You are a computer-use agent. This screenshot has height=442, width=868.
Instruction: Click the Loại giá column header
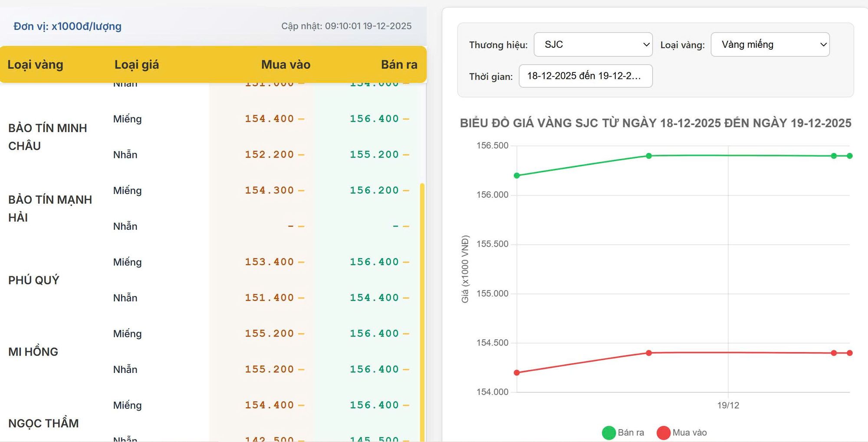coord(136,65)
